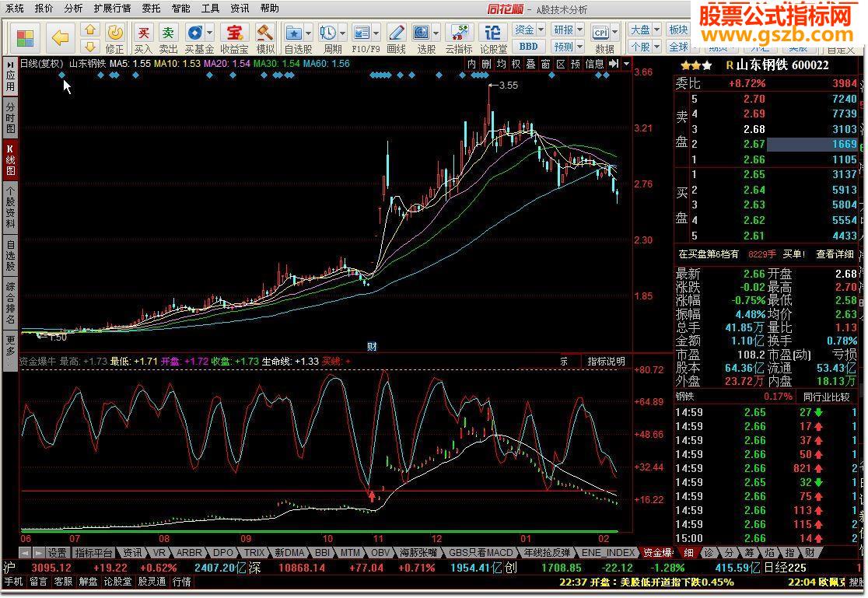Click the BBD toolbar button
Screen dimensions: 868x598
(x=529, y=47)
